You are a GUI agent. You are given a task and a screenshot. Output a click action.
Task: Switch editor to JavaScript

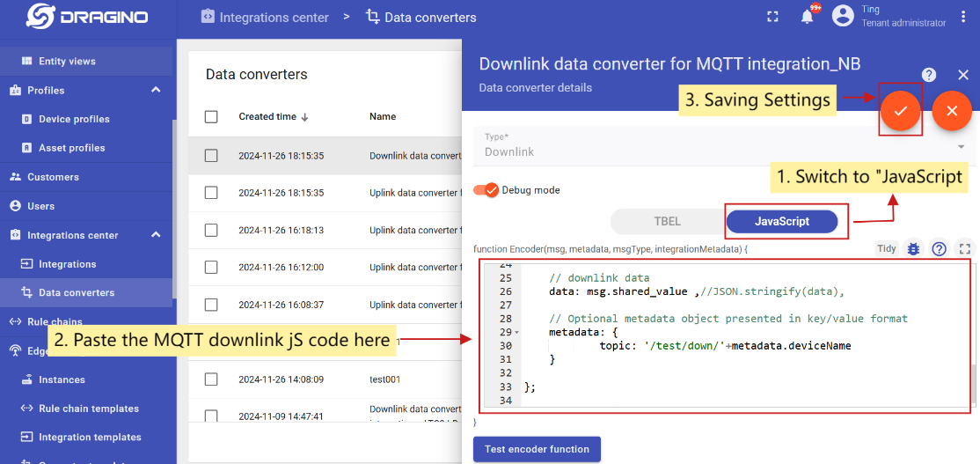pyautogui.click(x=781, y=221)
